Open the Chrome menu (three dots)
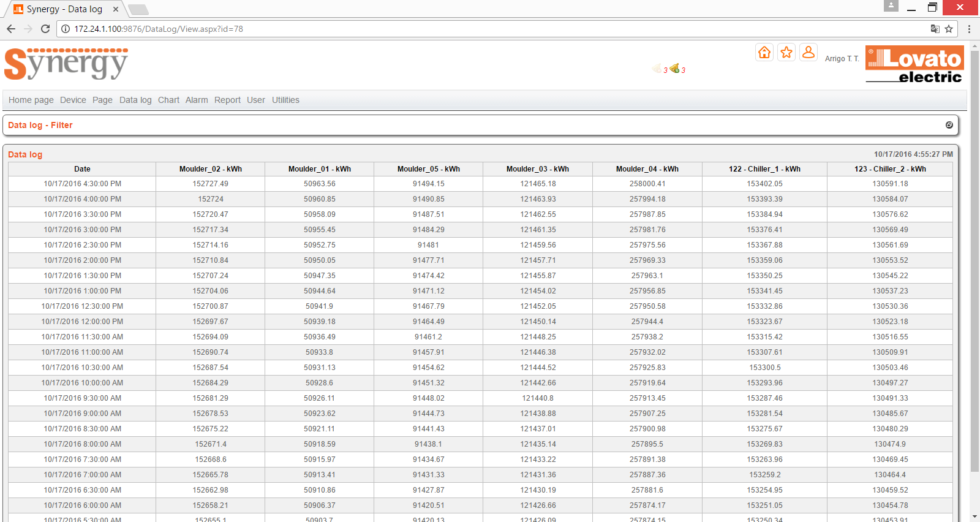The image size is (980, 522). click(969, 29)
